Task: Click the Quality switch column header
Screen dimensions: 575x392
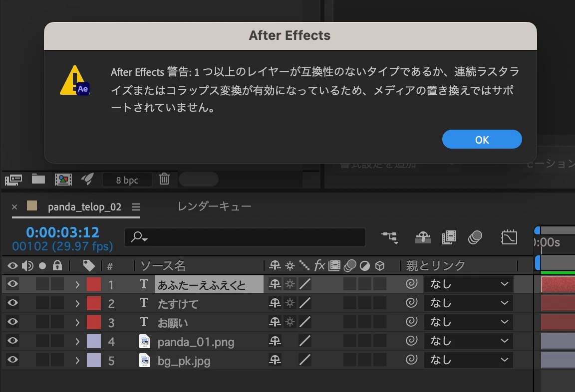Action: (x=304, y=266)
